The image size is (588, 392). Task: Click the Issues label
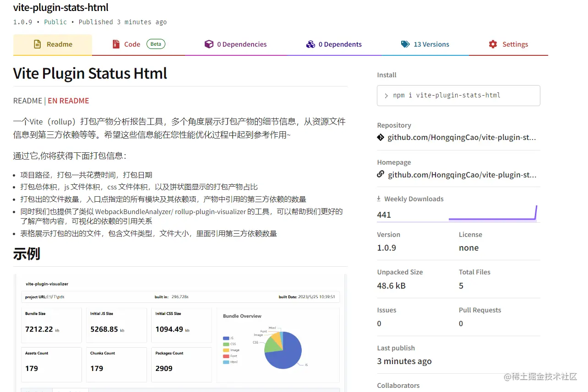(x=387, y=310)
